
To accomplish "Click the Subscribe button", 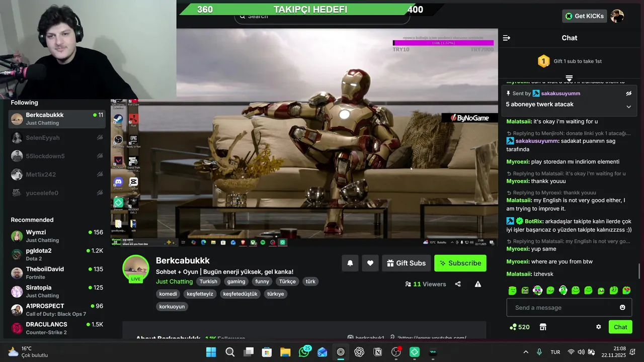I will tap(460, 263).
